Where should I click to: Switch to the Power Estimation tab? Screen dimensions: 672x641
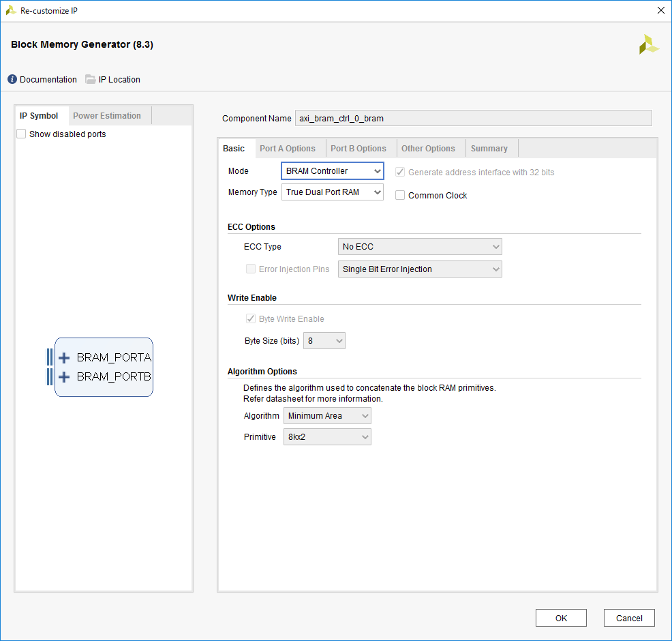click(x=107, y=116)
